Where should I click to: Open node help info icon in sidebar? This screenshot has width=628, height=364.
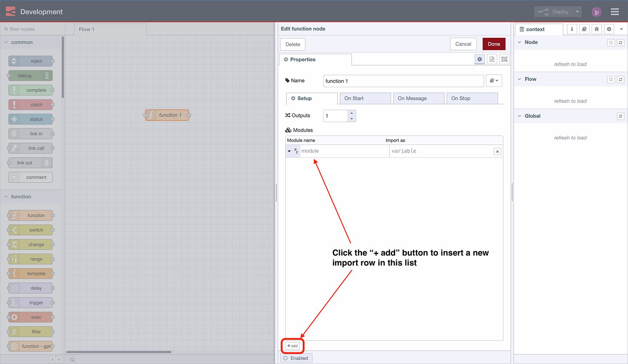571,29
